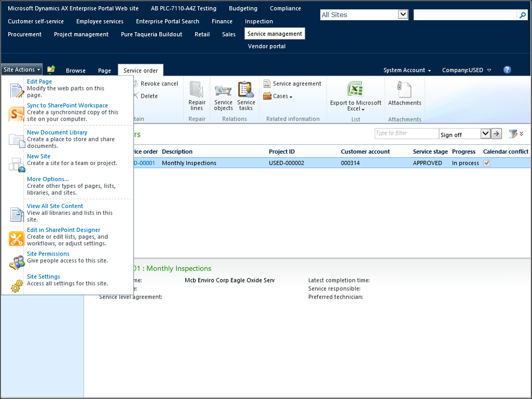Click Export to Microsoft Excel icon
Screen dimensions: 532x399
356,90
